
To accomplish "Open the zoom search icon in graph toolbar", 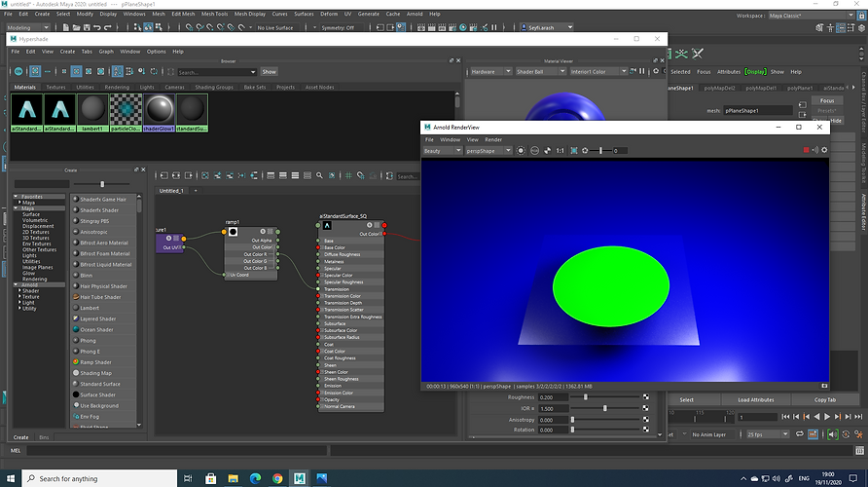I will pyautogui.click(x=319, y=175).
